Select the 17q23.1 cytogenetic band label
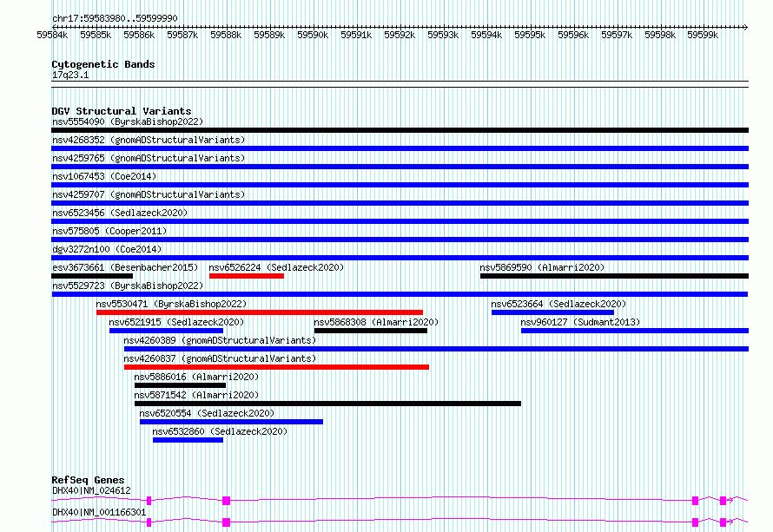This screenshot has width=773, height=532. [x=70, y=75]
